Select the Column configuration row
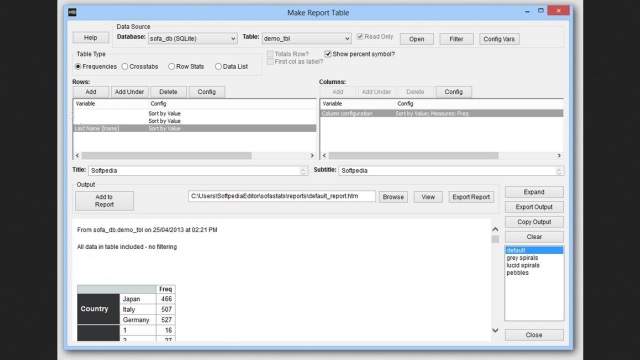The image size is (640, 360). [442, 113]
